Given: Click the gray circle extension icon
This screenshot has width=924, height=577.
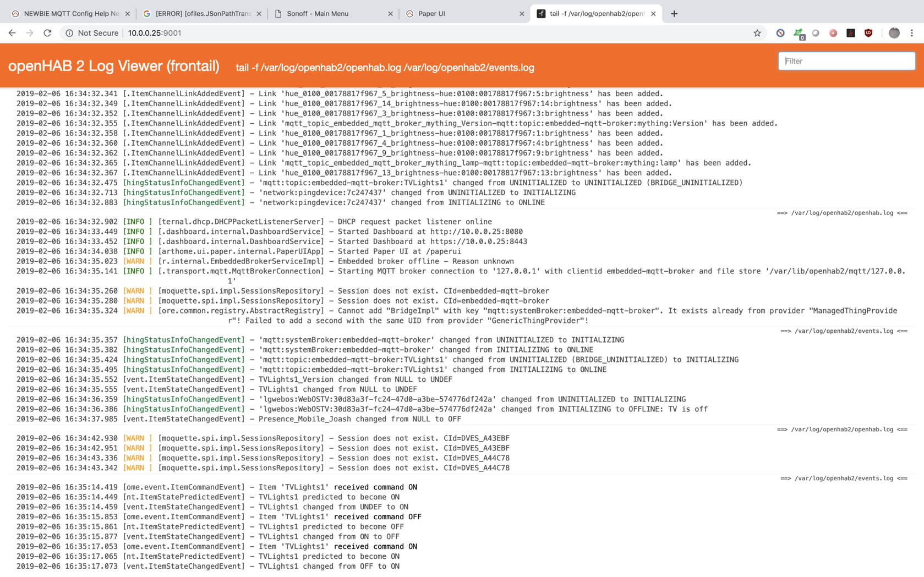Looking at the screenshot, I should click(x=816, y=33).
